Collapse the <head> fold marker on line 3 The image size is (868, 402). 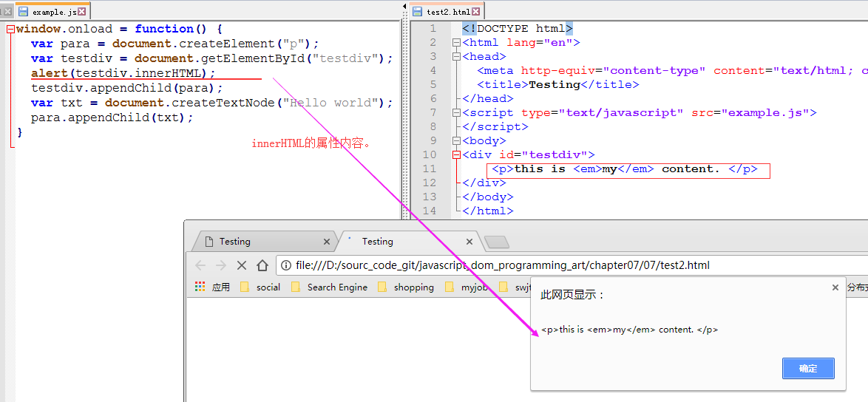[456, 57]
